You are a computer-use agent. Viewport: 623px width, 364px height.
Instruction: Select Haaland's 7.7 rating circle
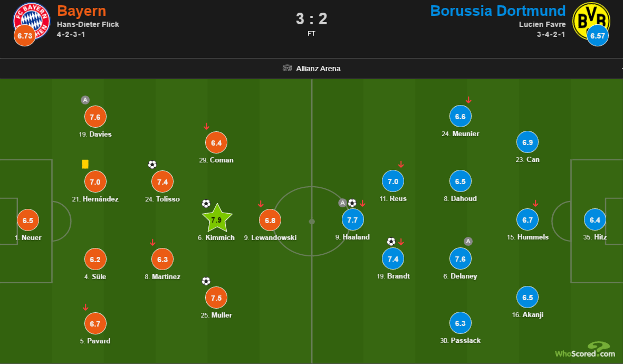point(352,220)
